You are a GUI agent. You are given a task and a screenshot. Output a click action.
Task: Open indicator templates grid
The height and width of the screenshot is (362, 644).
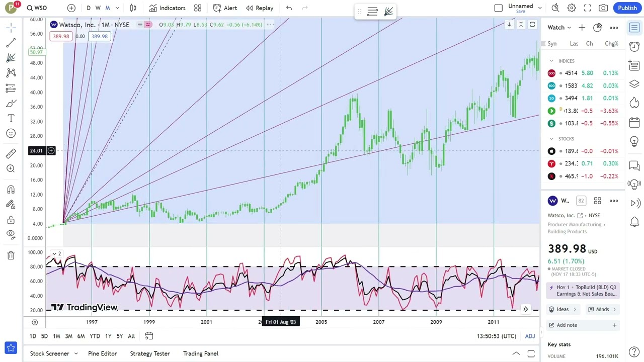(x=198, y=8)
